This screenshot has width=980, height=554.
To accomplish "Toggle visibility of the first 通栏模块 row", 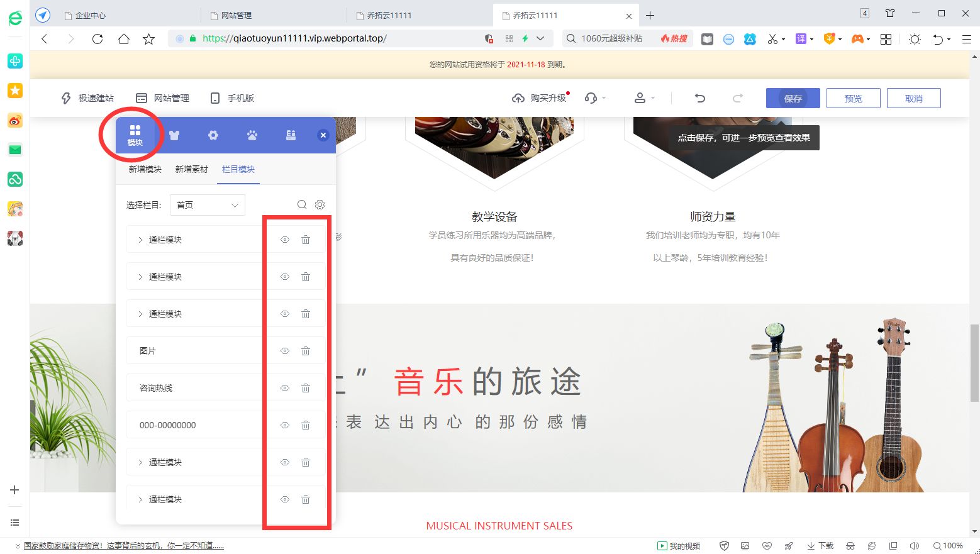I will (x=284, y=239).
